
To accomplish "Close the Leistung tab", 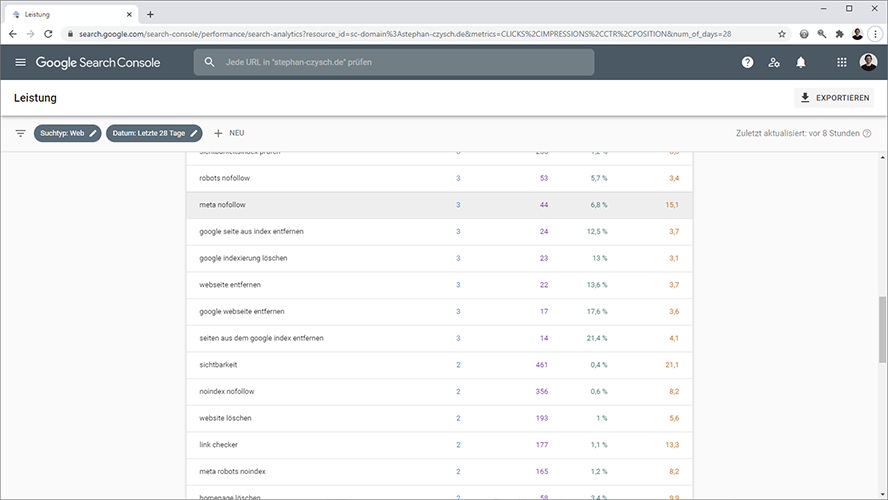I will pyautogui.click(x=129, y=15).
